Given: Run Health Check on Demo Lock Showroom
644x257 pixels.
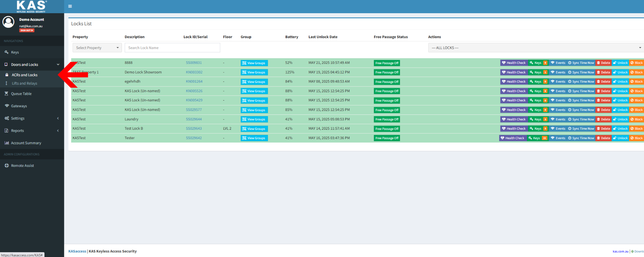Looking at the screenshot, I should (x=514, y=72).
